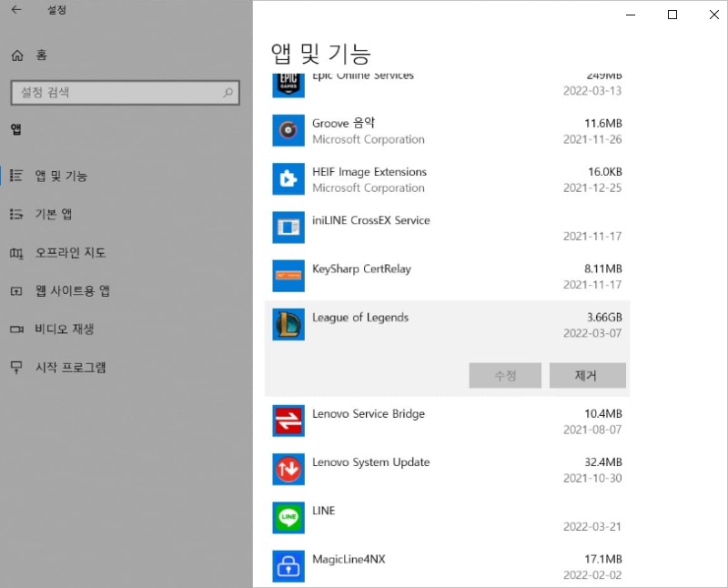Open 시작 프로그램 settings page
This screenshot has width=728, height=588.
(70, 368)
